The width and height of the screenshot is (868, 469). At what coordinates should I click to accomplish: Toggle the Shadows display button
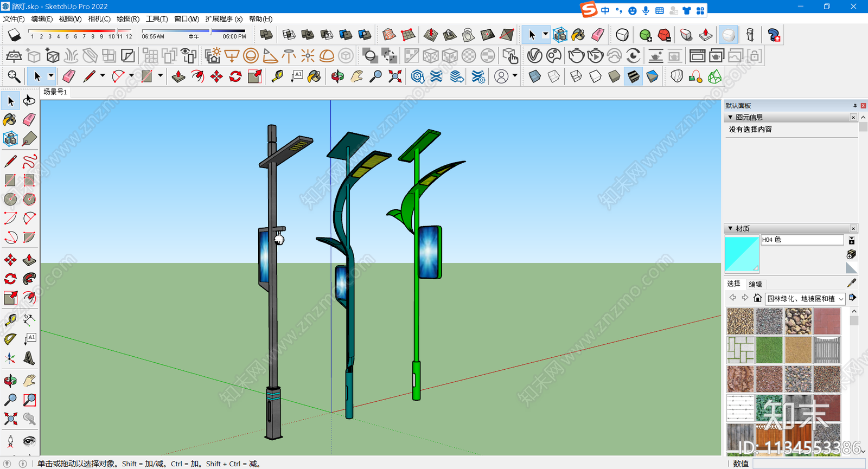[x=15, y=35]
